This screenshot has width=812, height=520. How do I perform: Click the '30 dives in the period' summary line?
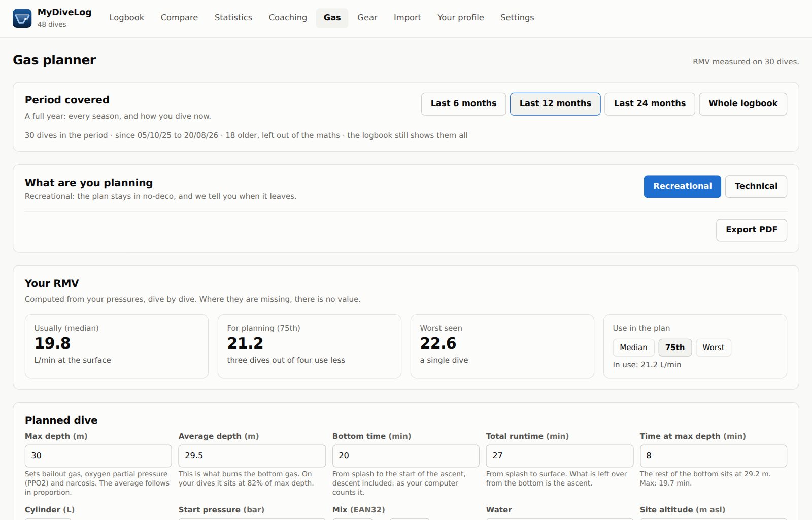pos(246,135)
